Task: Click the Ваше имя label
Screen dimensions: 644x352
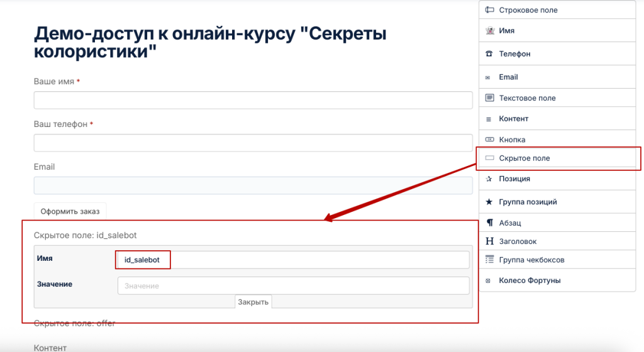Action: click(x=54, y=81)
